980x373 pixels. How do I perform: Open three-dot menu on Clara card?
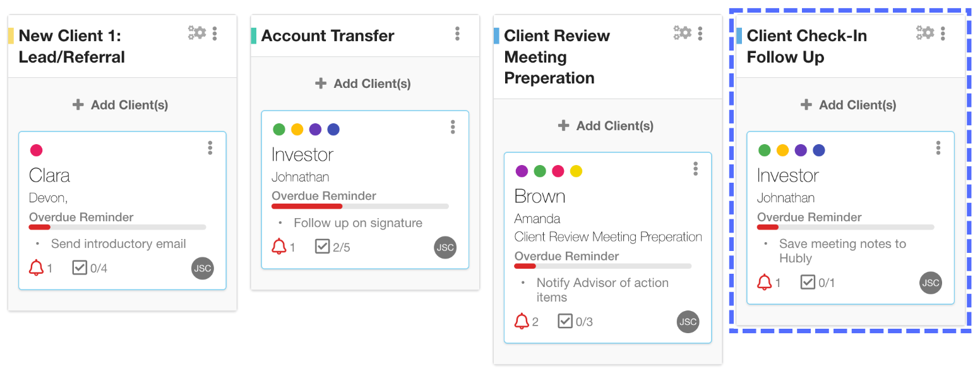(x=210, y=148)
